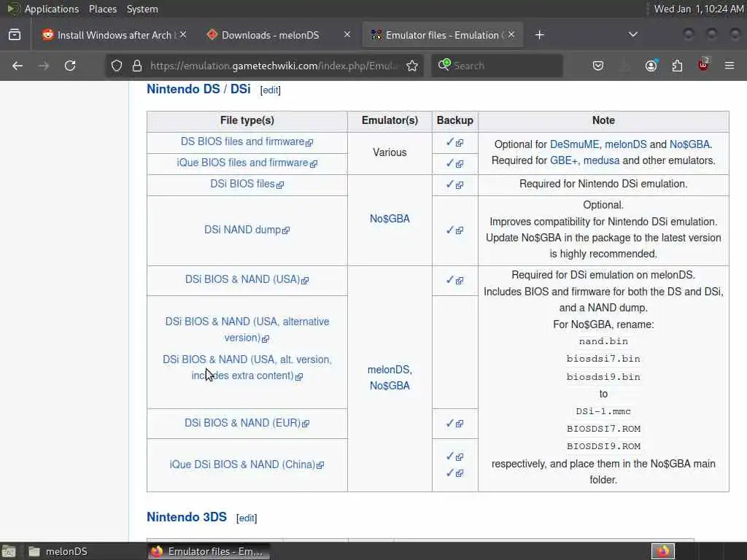Click the workspace switcher Firefox thumbnail
This screenshot has height=560, width=747.
tap(662, 551)
